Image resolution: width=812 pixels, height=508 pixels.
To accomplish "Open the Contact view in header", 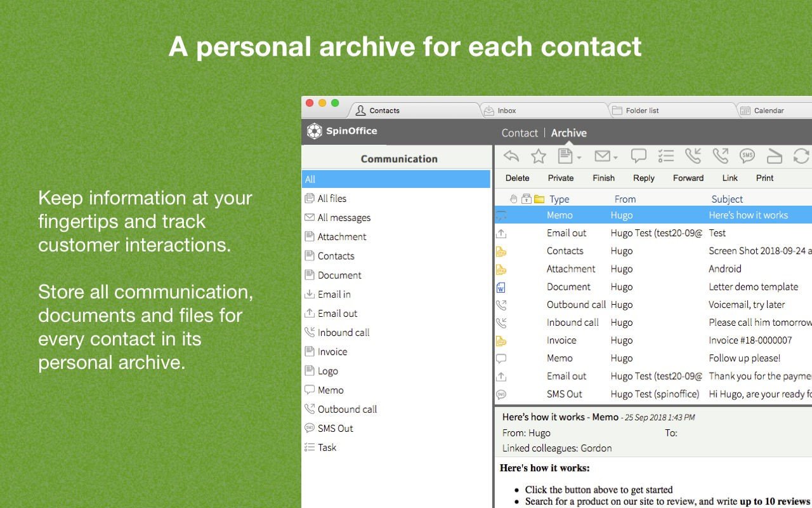I will pyautogui.click(x=520, y=133).
